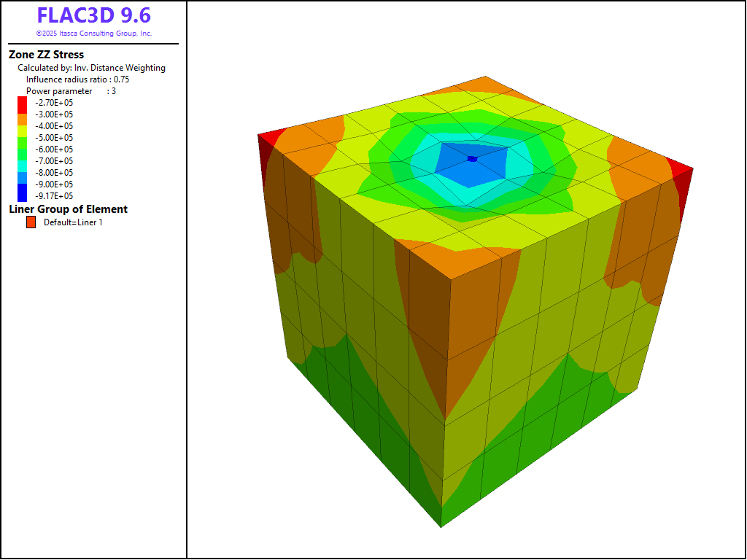Click the cyan legend color swatch

coord(22,161)
